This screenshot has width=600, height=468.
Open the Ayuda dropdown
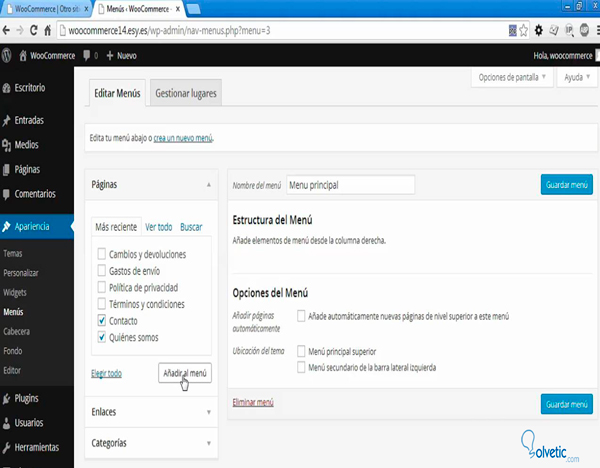pos(577,77)
